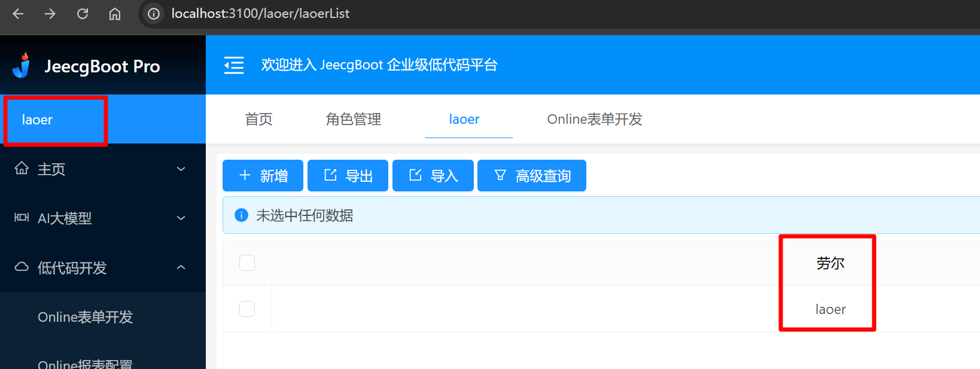Click the icon beside AI大模型

[x=22, y=218]
